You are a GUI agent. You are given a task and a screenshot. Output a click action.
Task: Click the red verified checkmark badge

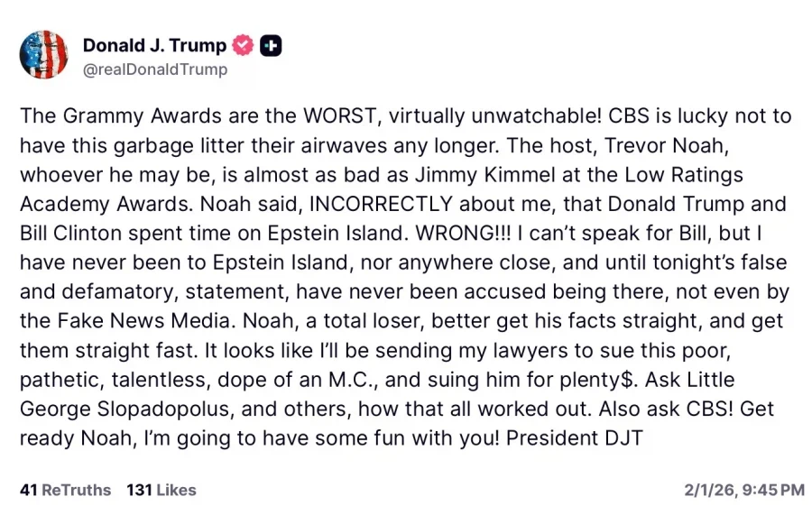243,45
